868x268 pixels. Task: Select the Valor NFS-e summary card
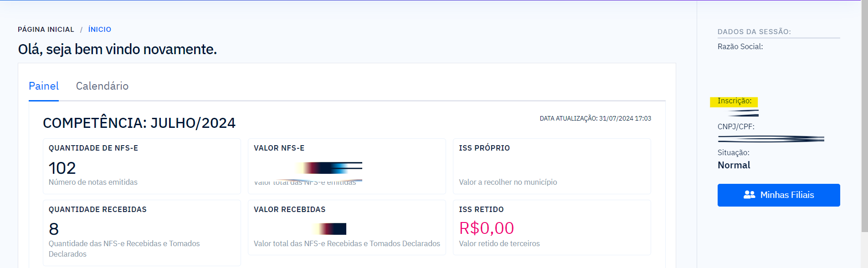[x=346, y=166]
